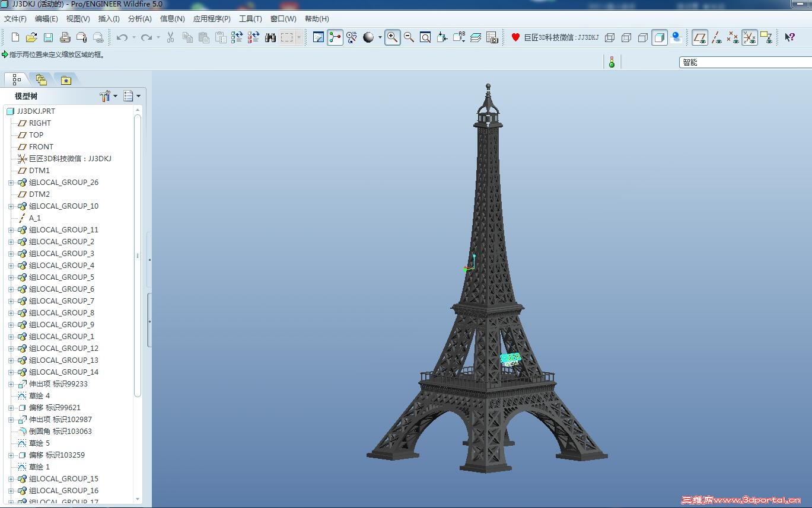Create a new file with the New icon
This screenshot has height=508, width=812.
click(x=15, y=37)
